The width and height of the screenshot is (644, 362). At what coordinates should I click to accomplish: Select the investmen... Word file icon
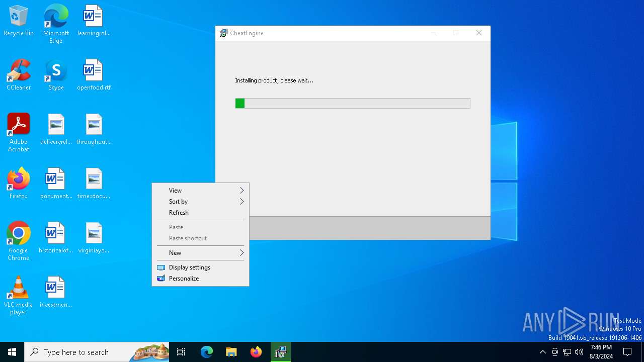pyautogui.click(x=56, y=293)
